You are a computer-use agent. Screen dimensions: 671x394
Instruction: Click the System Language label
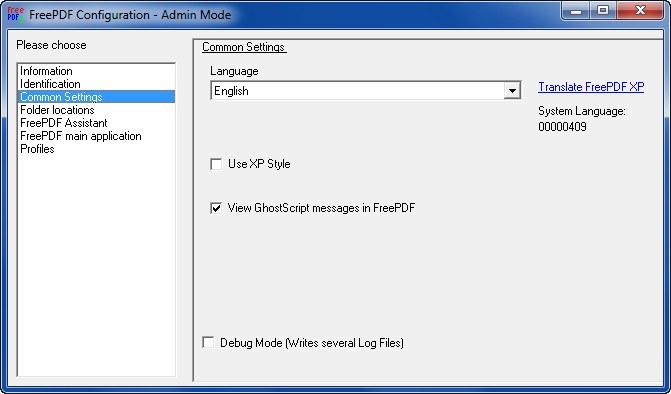click(x=582, y=111)
